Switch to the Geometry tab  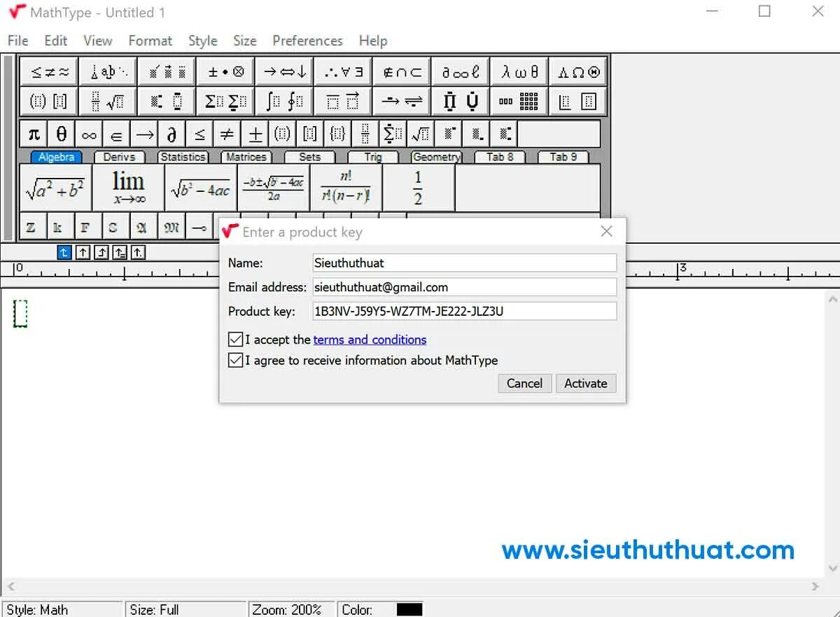click(436, 157)
